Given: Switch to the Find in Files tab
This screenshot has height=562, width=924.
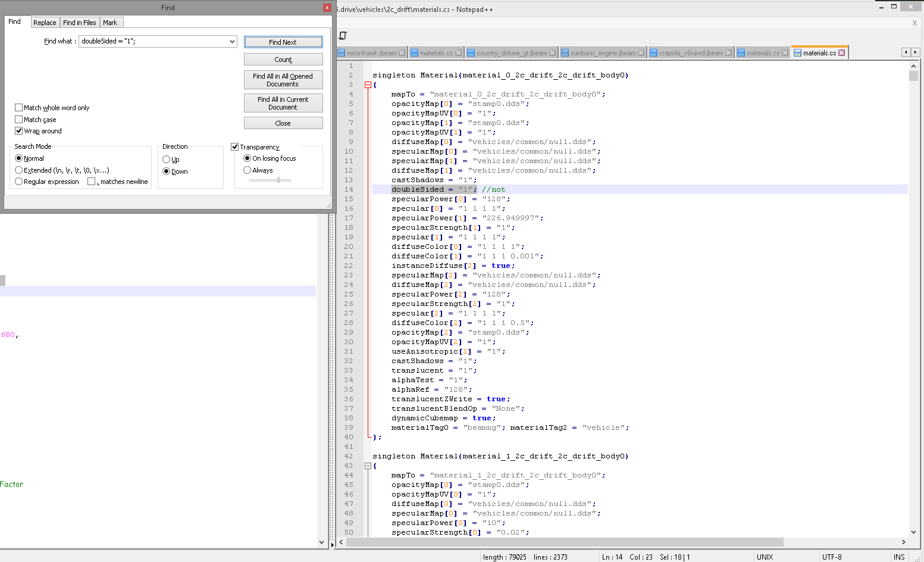Looking at the screenshot, I should click(x=79, y=23).
